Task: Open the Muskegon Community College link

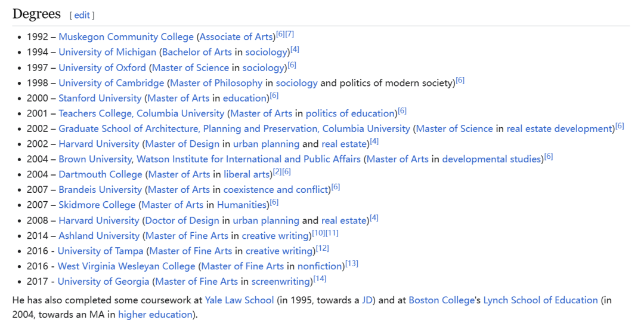Action: coord(126,36)
